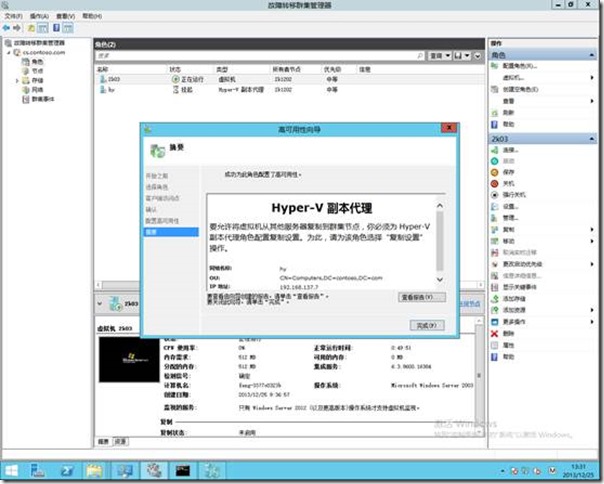This screenshot has width=604, height=484.
Task: Click the 2k03 virtual machine thumbnail
Action: pyautogui.click(x=129, y=360)
